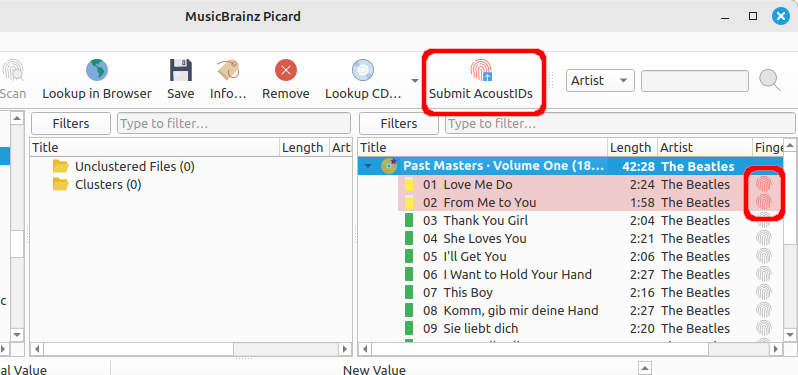Click the left pane horizontal scrollbar
798x375 pixels.
coord(139,350)
